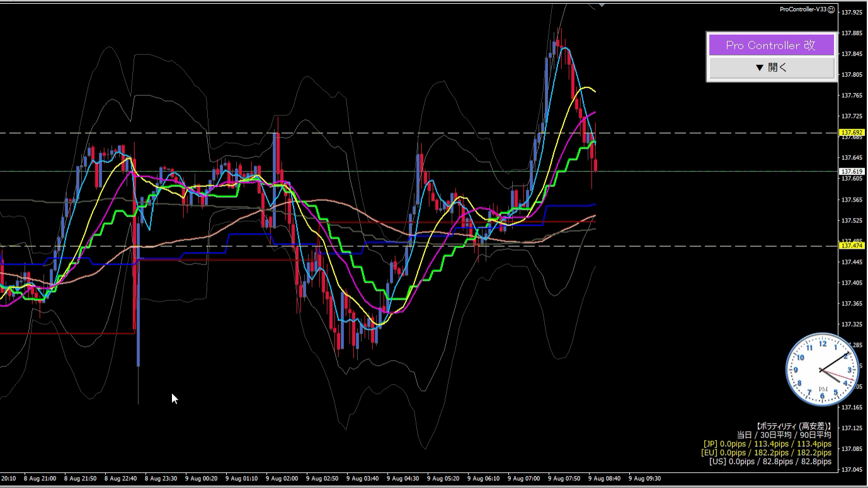Click the 137.725 price scale value
The width and height of the screenshot is (868, 488).
tap(852, 116)
